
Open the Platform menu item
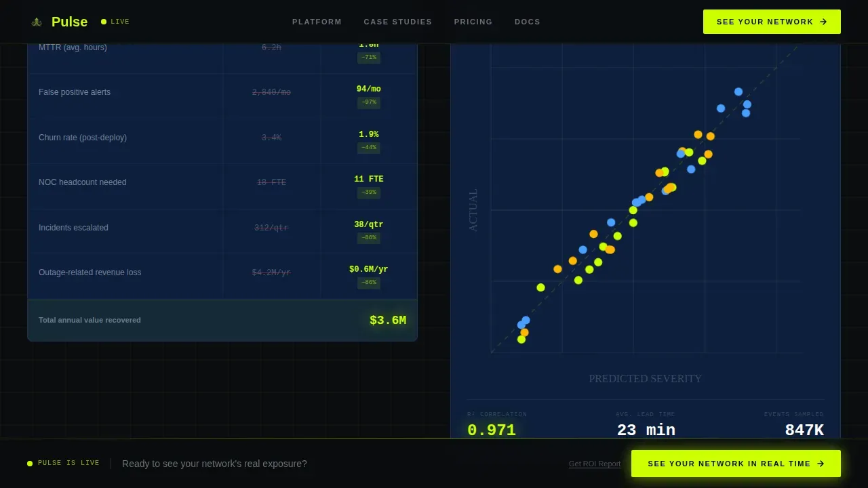click(x=317, y=22)
